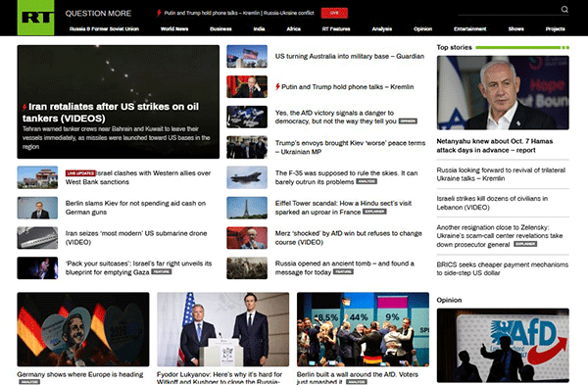Image resolution: width=588 pixels, height=385 pixels.
Task: Click Netanyahu photo in Top stories
Action: [503, 93]
